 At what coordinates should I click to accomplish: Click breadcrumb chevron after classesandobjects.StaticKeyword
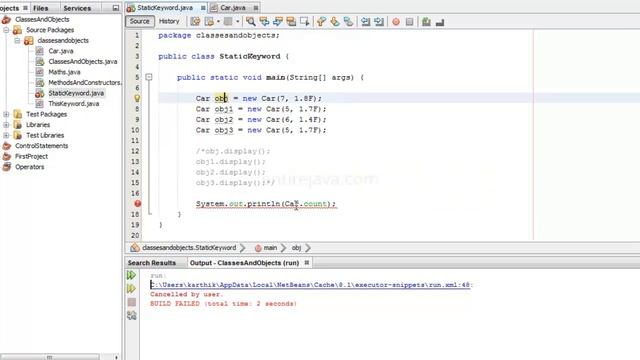coord(243,248)
